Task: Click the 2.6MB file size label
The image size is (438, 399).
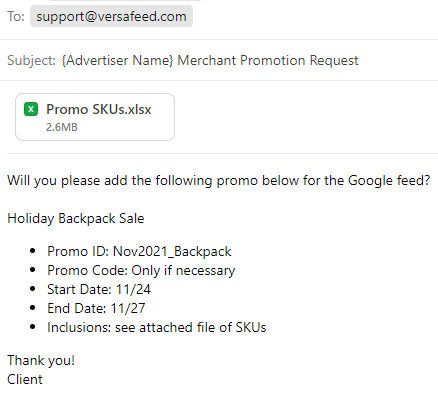Action: coord(62,127)
